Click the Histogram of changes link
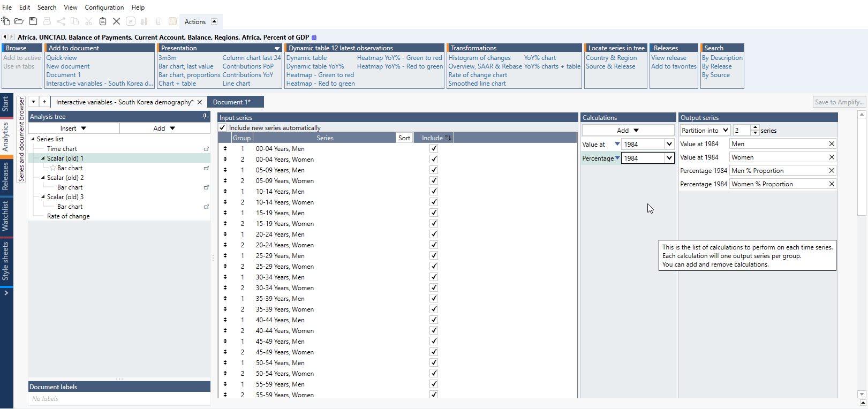 (479, 58)
